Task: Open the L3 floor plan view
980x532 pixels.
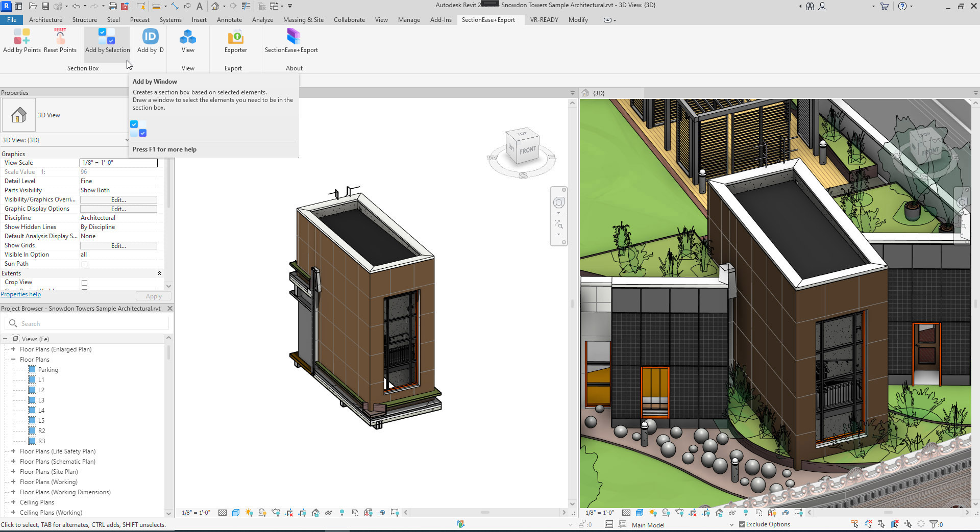Action: click(41, 400)
